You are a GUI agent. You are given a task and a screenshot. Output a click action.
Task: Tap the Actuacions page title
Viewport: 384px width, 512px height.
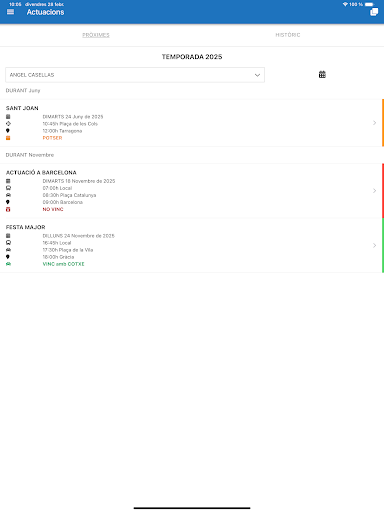[45, 12]
